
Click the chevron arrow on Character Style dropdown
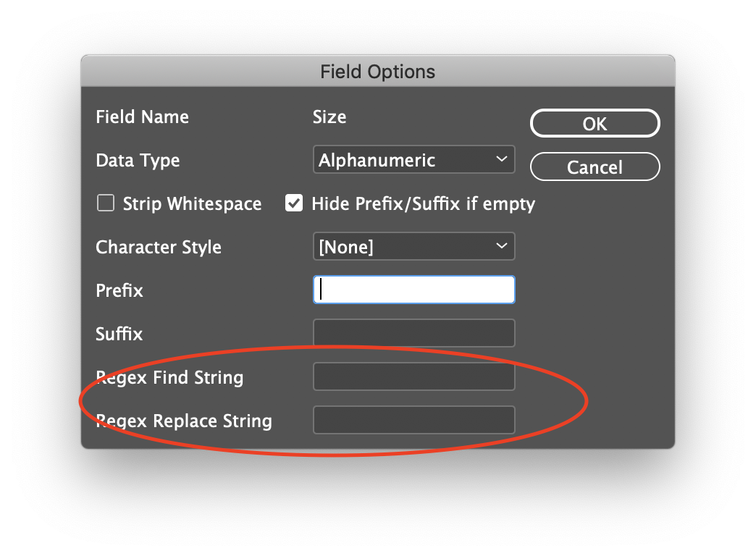pyautogui.click(x=502, y=246)
